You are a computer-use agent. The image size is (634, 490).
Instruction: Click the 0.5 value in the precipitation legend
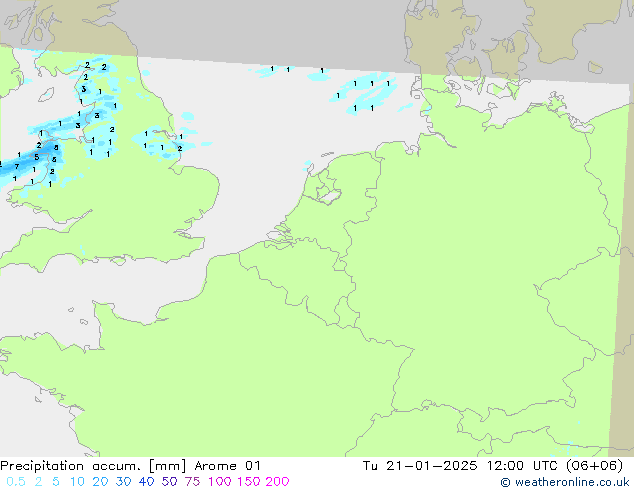coord(16,482)
